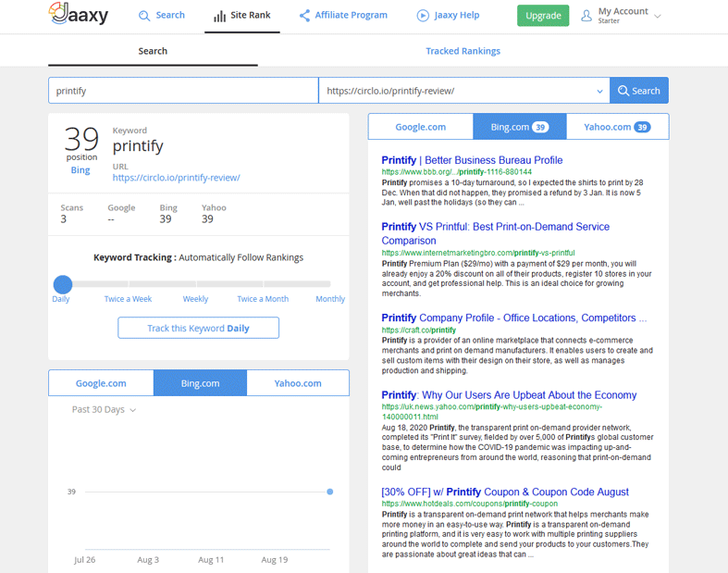Open the URL field dropdown chevron
This screenshot has height=573, width=728.
pos(599,91)
